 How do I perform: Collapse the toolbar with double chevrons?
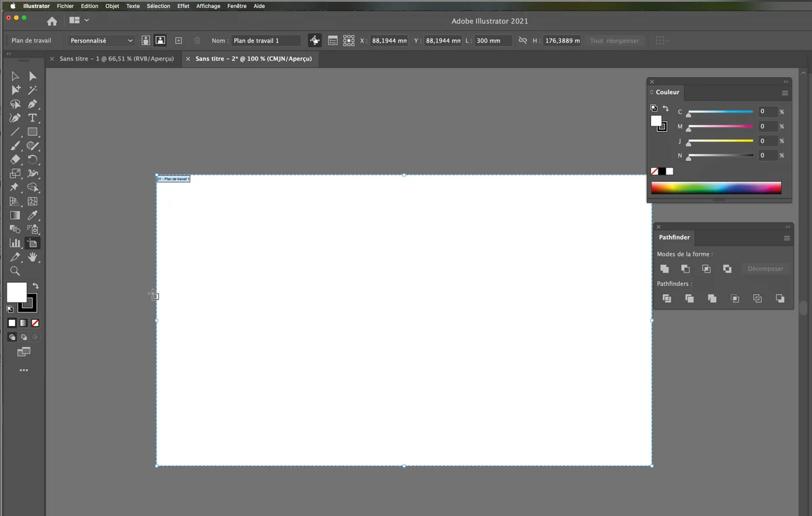click(x=9, y=53)
